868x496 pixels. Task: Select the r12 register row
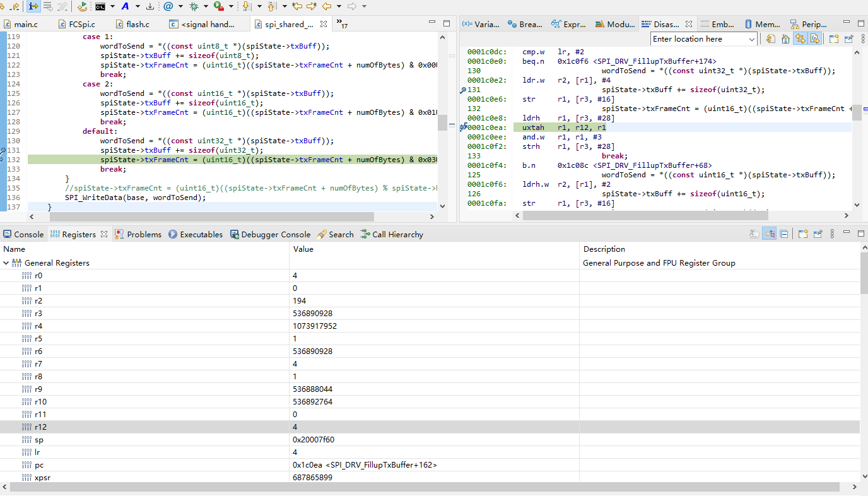(430, 427)
